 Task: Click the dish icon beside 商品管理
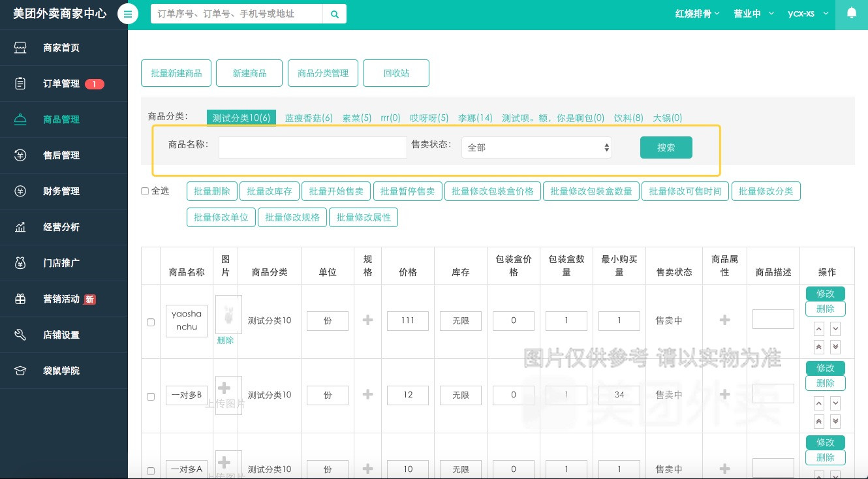pos(20,119)
